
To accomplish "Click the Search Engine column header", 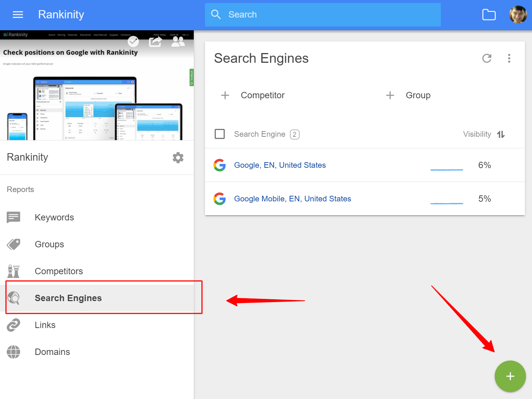I will pos(259,134).
